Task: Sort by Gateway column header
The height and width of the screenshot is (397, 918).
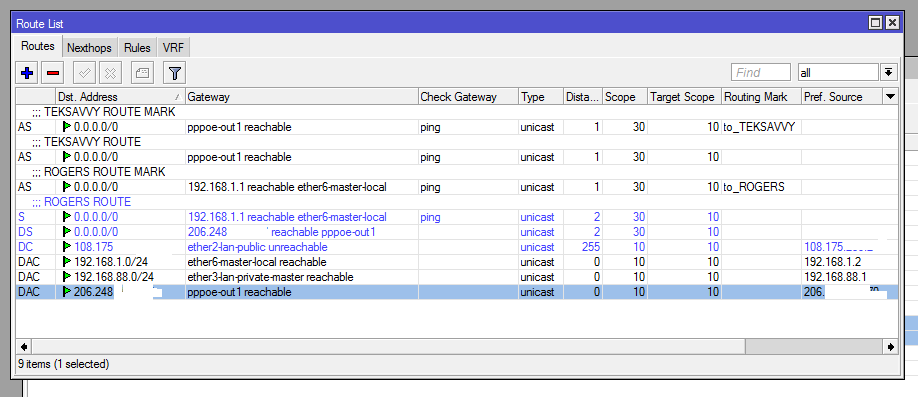Action: click(302, 97)
